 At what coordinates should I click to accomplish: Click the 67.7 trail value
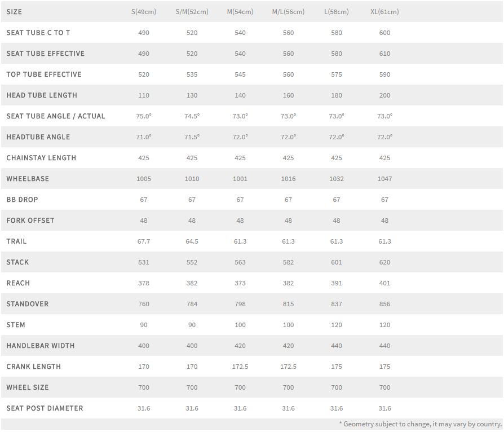[x=144, y=241]
